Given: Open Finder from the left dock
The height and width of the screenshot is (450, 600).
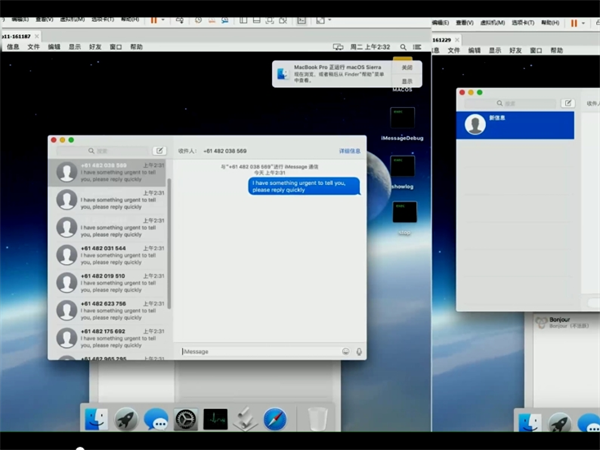Looking at the screenshot, I should [x=97, y=418].
